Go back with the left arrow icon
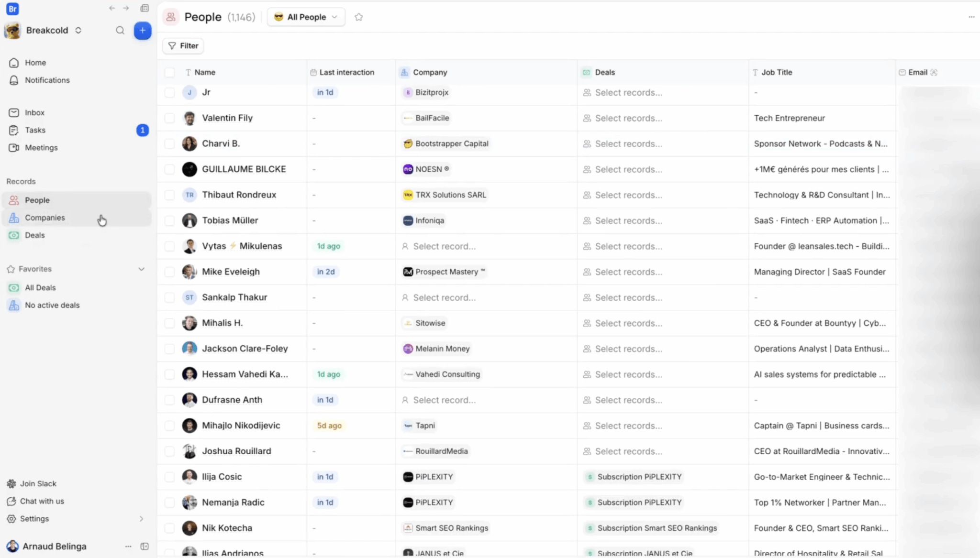The image size is (980, 558). click(x=112, y=8)
